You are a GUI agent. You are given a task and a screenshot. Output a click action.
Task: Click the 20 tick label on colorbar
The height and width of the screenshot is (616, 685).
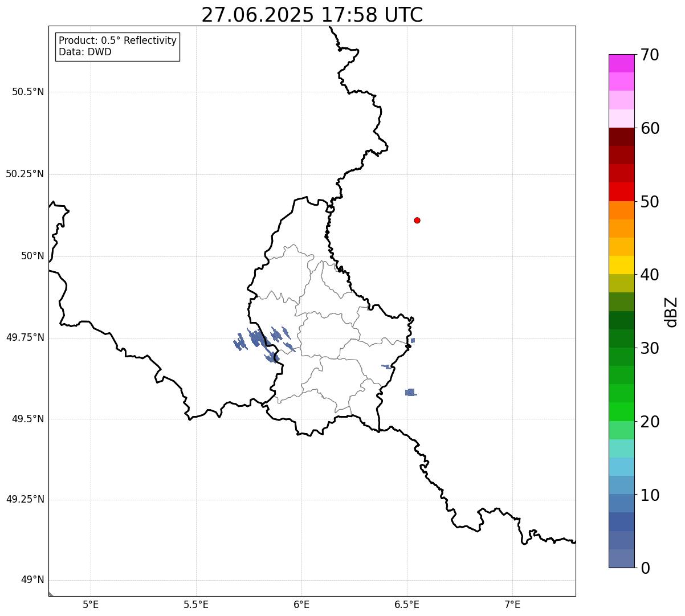(650, 422)
